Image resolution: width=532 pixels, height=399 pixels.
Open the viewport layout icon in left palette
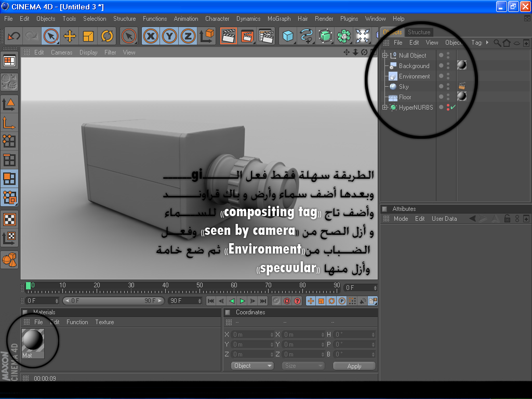9,61
